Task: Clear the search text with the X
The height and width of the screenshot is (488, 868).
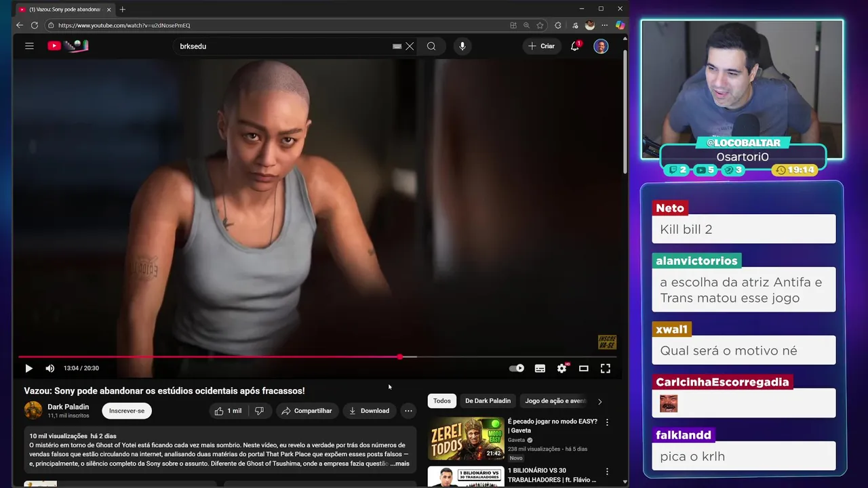Action: (x=410, y=46)
